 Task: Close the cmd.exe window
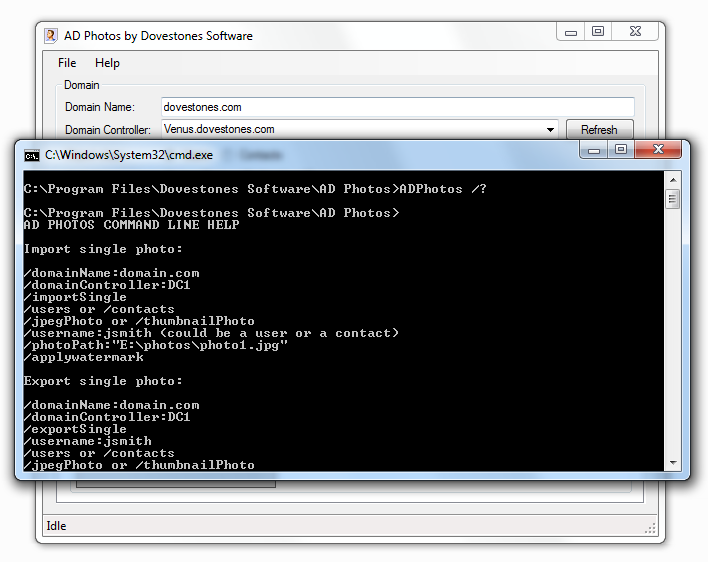point(658,149)
